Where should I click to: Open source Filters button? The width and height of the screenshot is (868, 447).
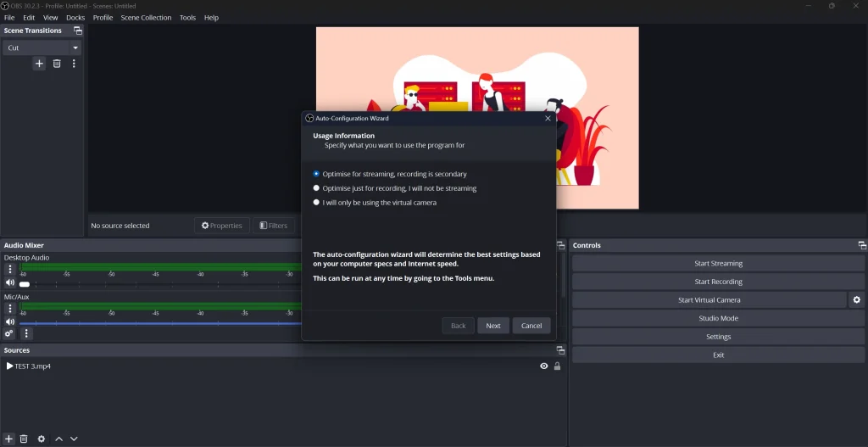(274, 226)
